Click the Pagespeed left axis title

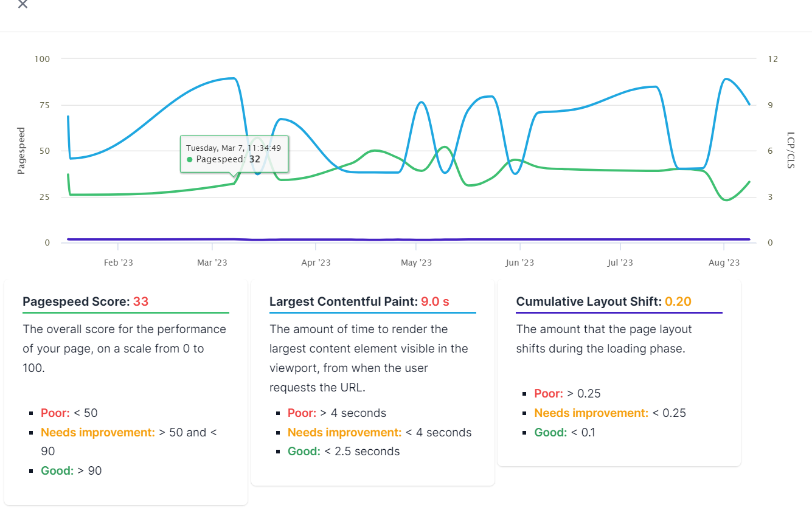(x=21, y=151)
